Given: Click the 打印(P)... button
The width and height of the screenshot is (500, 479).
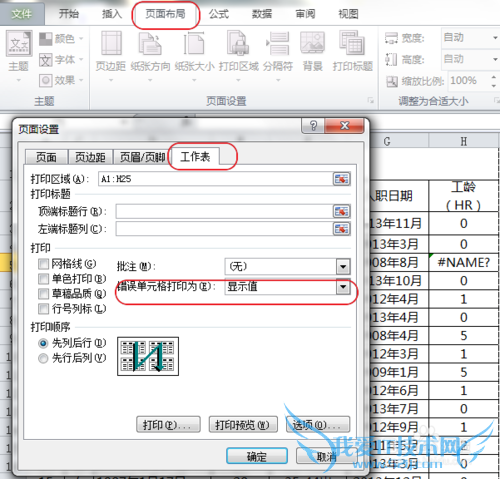Looking at the screenshot, I should click(168, 425).
